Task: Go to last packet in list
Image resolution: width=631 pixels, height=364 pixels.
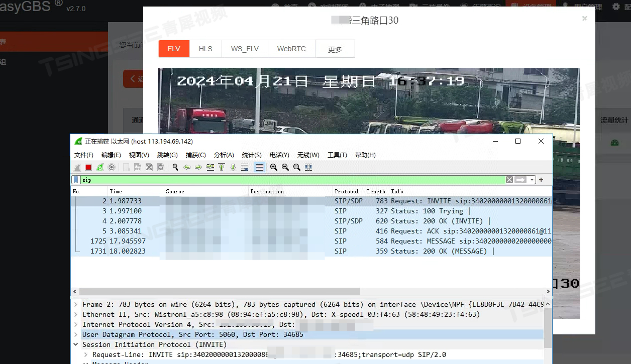Action: pyautogui.click(x=233, y=167)
